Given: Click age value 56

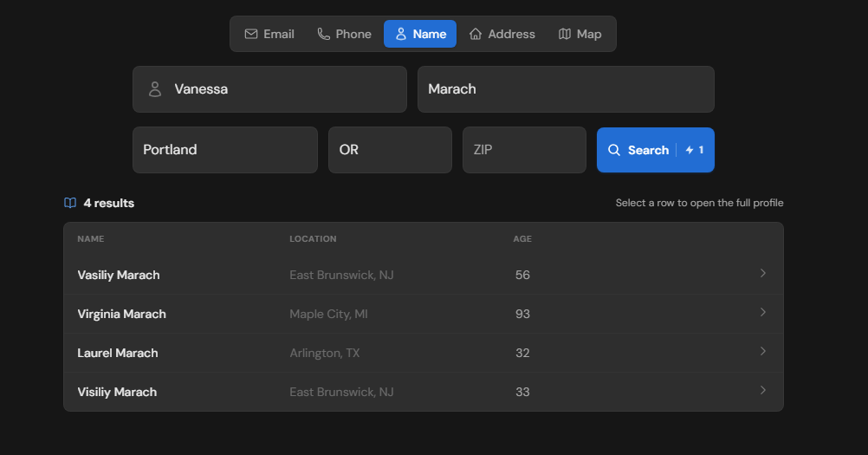Looking at the screenshot, I should 522,275.
